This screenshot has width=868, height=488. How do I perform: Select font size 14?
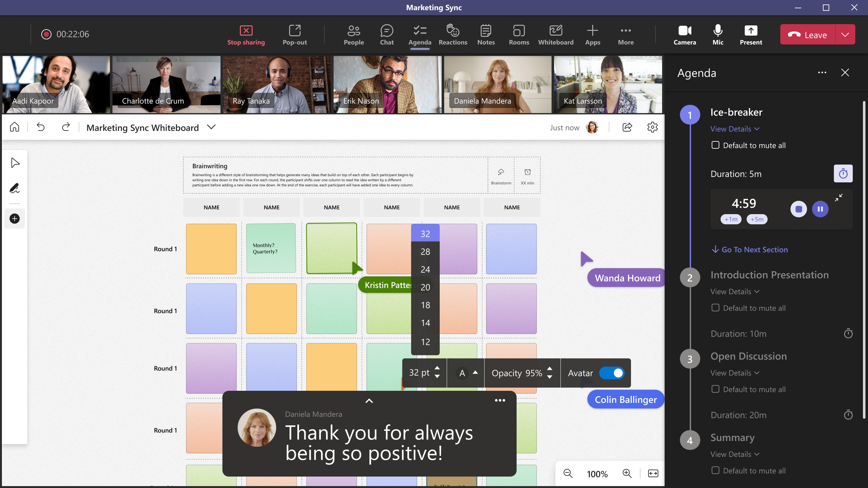pyautogui.click(x=425, y=323)
